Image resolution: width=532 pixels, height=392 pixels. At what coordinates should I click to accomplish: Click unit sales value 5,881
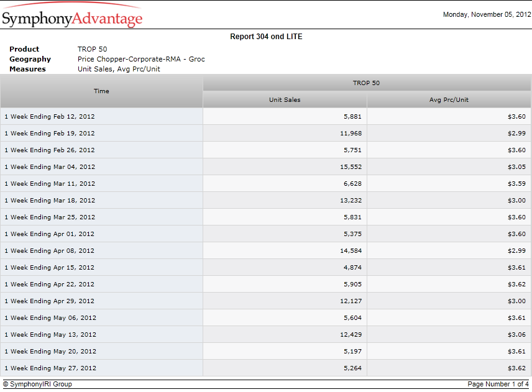[352, 117]
